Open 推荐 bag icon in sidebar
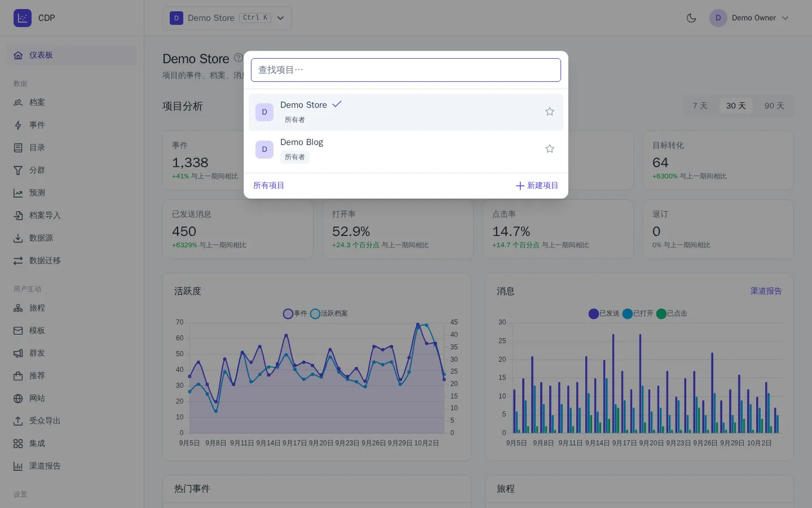The width and height of the screenshot is (812, 508). (18, 376)
